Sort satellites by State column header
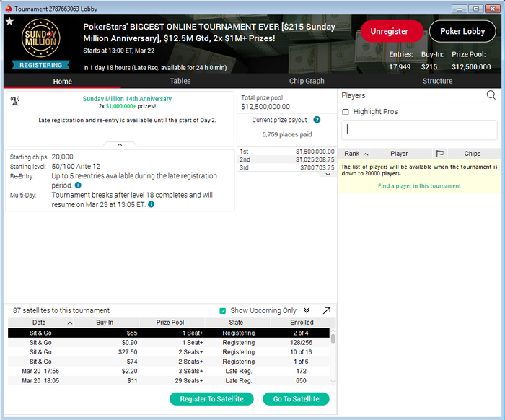This screenshot has width=505, height=420. (x=236, y=323)
